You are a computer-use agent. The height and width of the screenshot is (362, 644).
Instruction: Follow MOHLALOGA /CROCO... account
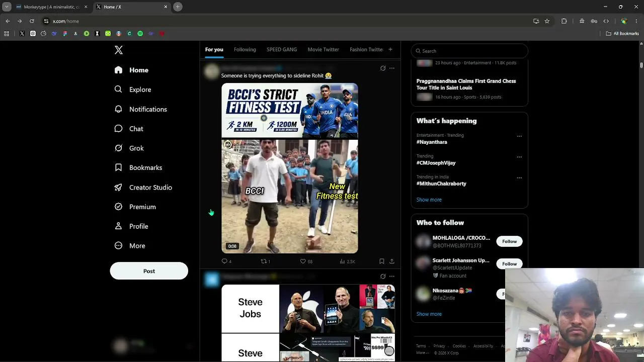pos(509,241)
